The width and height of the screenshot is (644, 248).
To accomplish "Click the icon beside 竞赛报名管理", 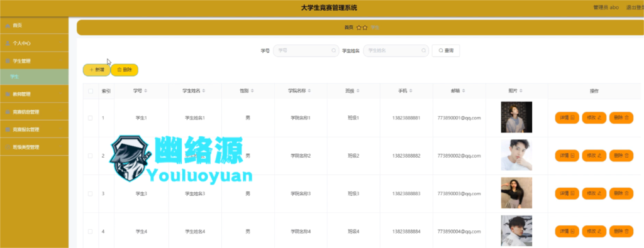I will pyautogui.click(x=8, y=129).
